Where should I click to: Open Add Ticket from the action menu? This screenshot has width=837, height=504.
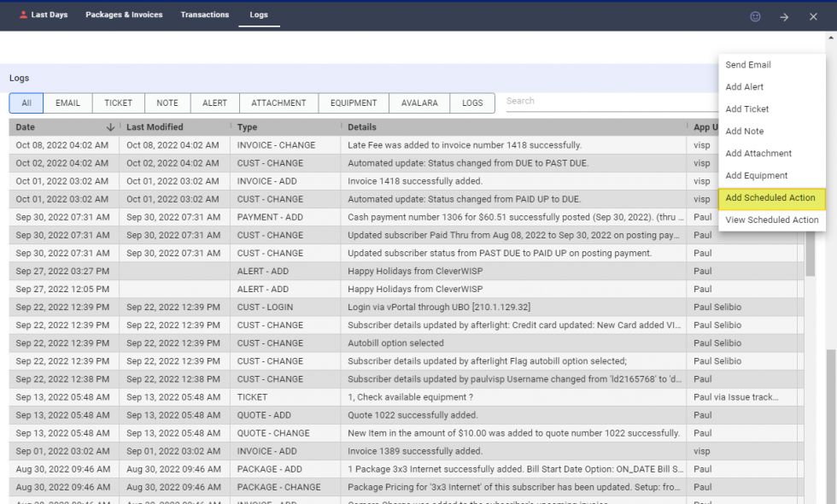(x=746, y=108)
